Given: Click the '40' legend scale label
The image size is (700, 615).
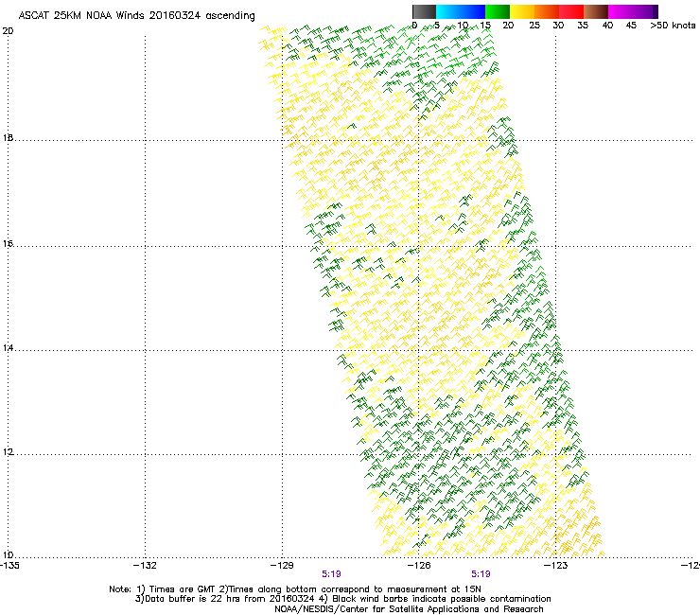Looking at the screenshot, I should click(607, 26).
